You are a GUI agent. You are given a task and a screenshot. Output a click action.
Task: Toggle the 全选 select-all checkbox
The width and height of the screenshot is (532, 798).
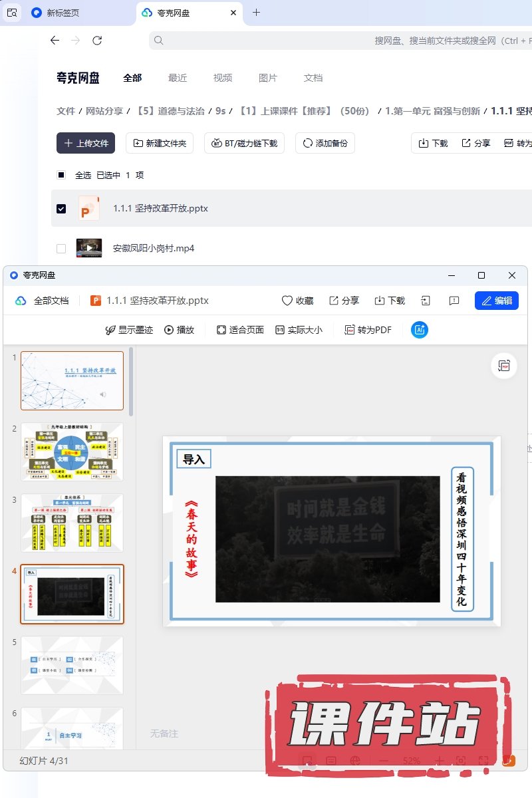coord(61,175)
